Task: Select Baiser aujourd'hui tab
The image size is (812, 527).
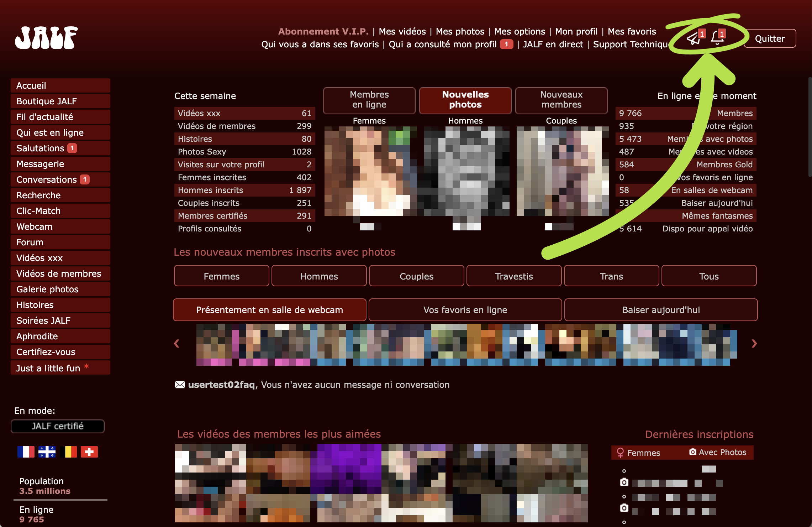Action: click(661, 310)
